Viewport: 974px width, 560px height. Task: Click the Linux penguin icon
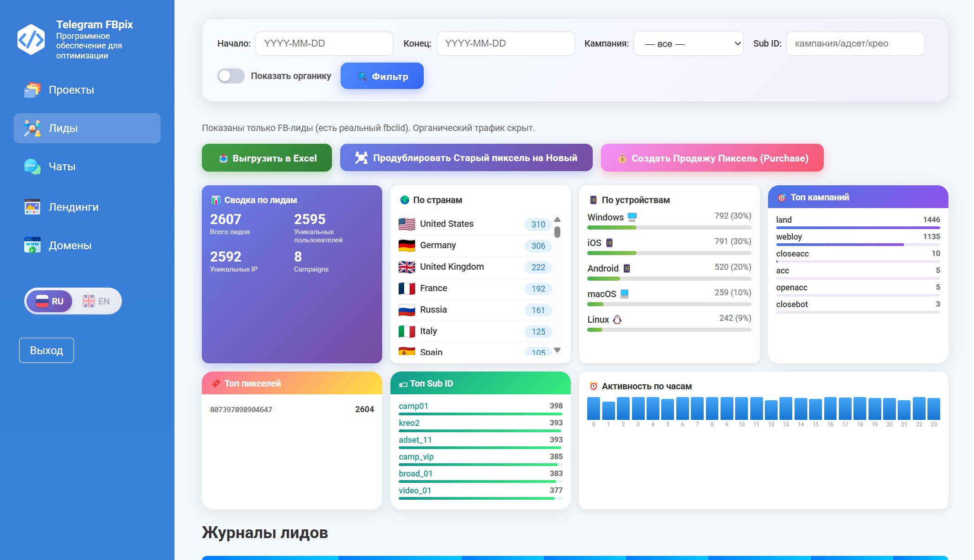tap(617, 319)
